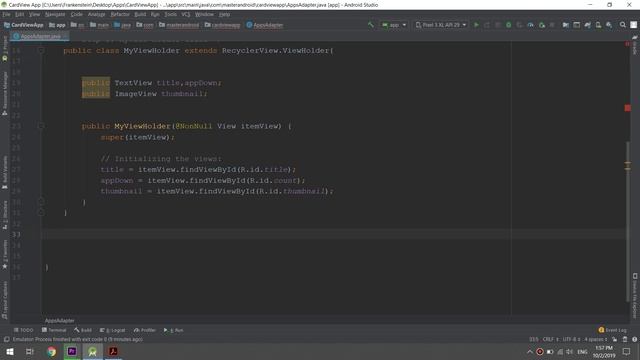Open the Event Log
The image size is (640, 360).
tap(612, 330)
